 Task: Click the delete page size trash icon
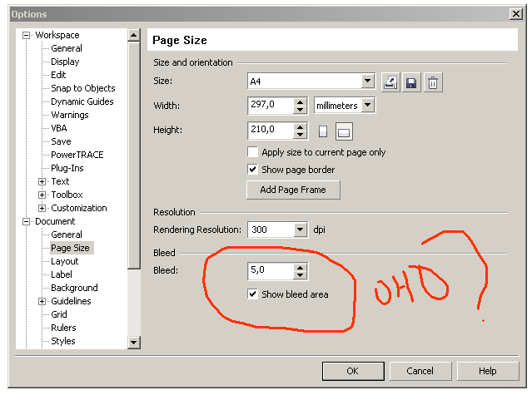point(432,81)
